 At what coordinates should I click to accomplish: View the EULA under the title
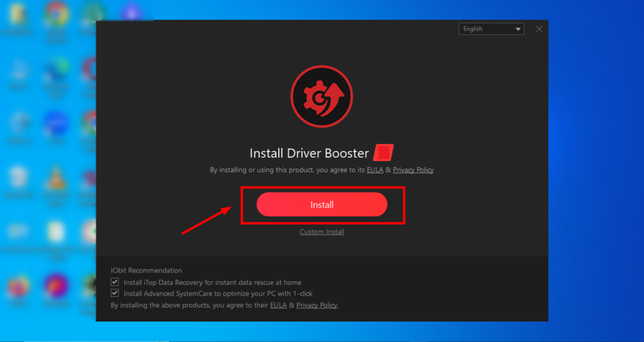[x=375, y=170]
